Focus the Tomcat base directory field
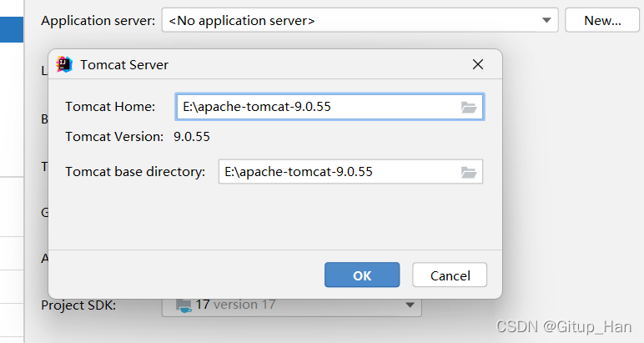The width and height of the screenshot is (644, 343). coord(350,172)
